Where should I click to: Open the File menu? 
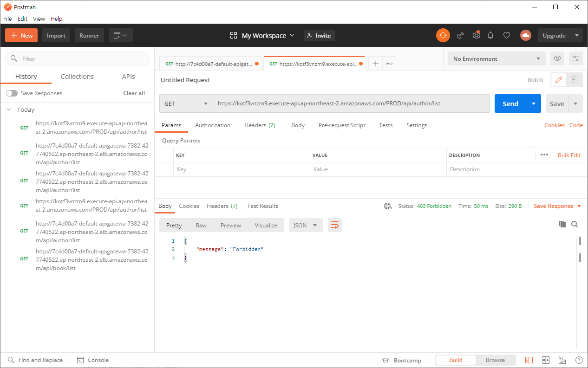[x=7, y=19]
